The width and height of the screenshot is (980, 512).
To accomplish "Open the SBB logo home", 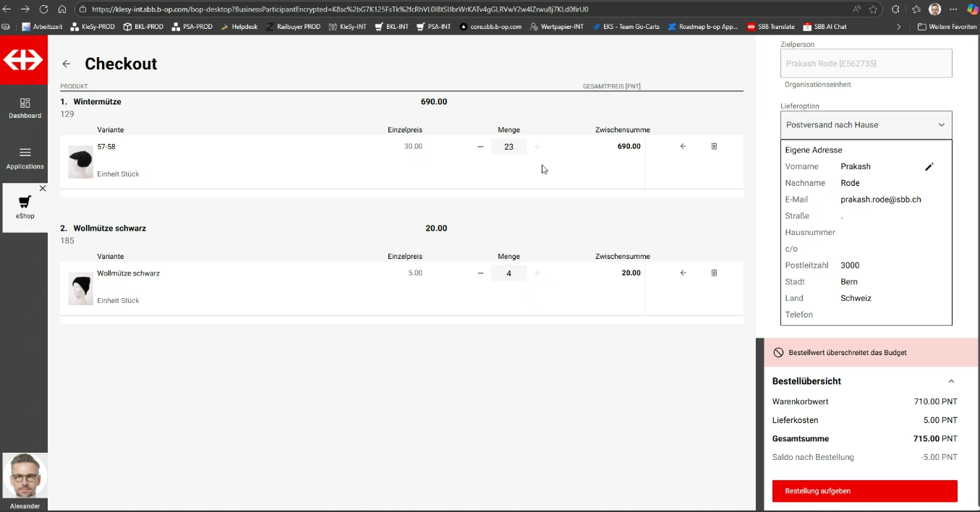I will (x=23, y=60).
